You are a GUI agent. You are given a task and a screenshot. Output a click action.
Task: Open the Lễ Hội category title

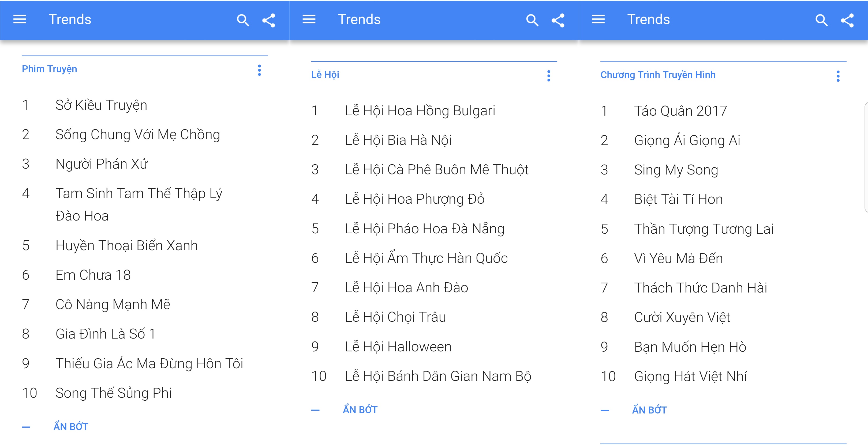tap(325, 74)
